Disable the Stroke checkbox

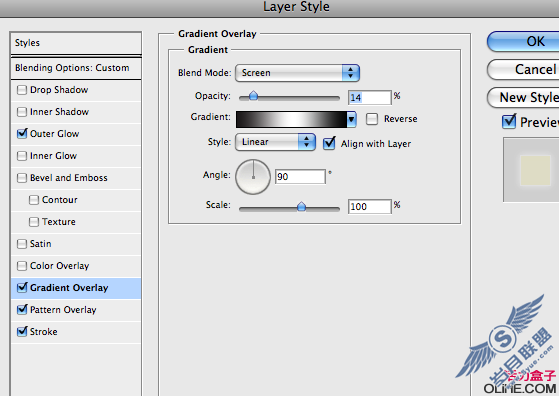(x=22, y=332)
